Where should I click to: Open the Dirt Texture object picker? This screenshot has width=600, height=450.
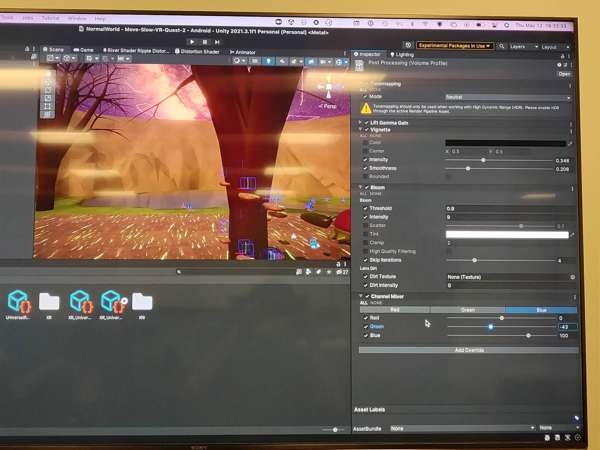click(572, 277)
